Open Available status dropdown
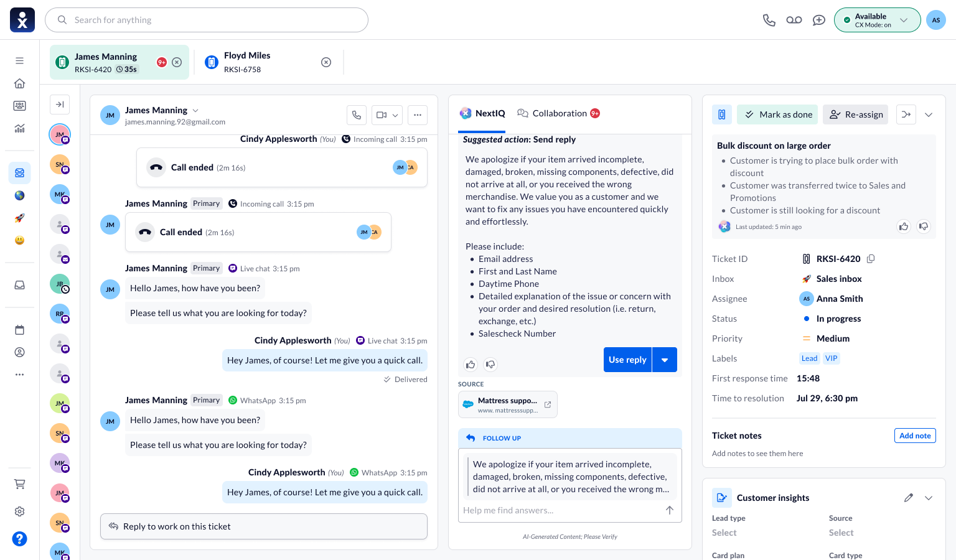Screen dimensions: 956x560 pos(878,20)
